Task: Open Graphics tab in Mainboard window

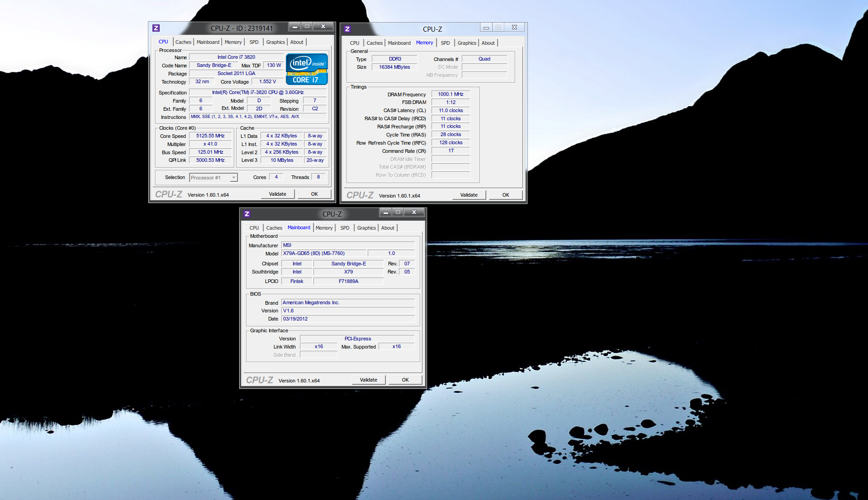Action: (x=366, y=228)
